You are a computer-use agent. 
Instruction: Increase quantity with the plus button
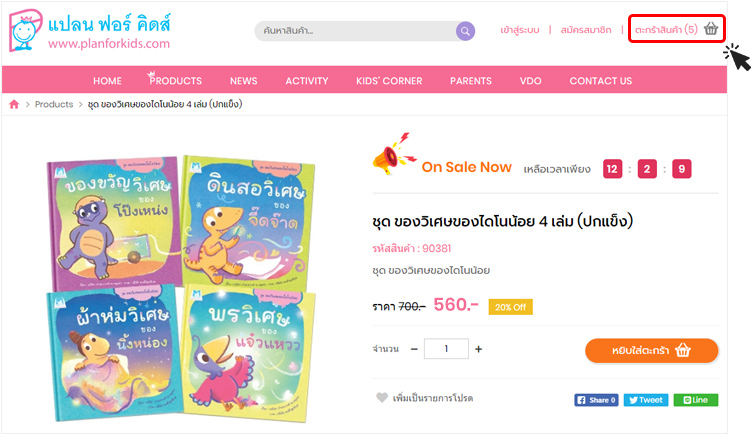point(478,349)
